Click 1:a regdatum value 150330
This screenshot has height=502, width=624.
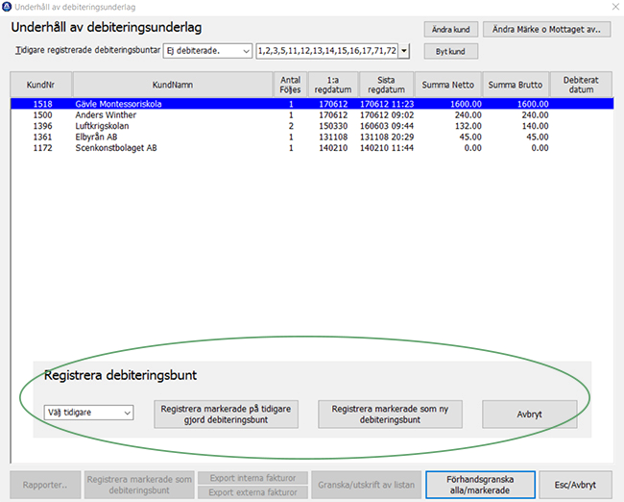click(333, 126)
